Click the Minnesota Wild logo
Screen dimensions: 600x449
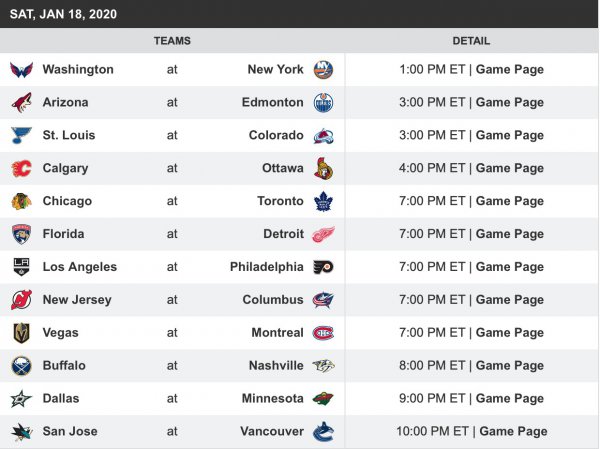pyautogui.click(x=323, y=398)
